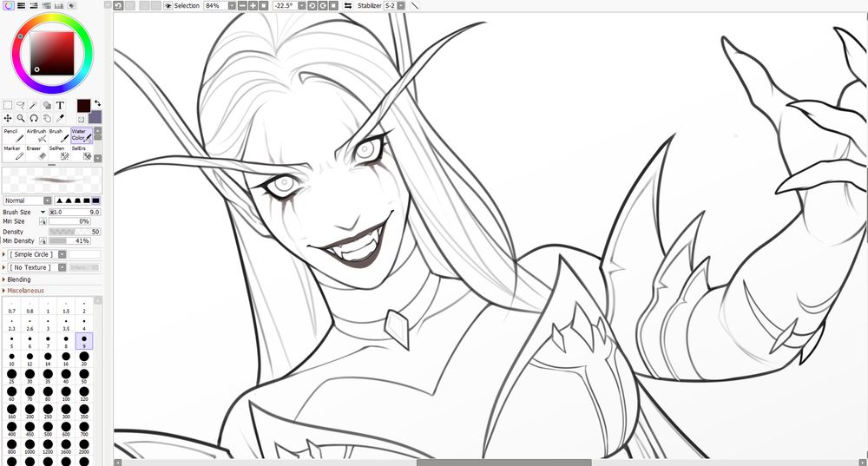The image size is (868, 466).
Task: Click the background purple color swatch
Action: click(x=95, y=117)
